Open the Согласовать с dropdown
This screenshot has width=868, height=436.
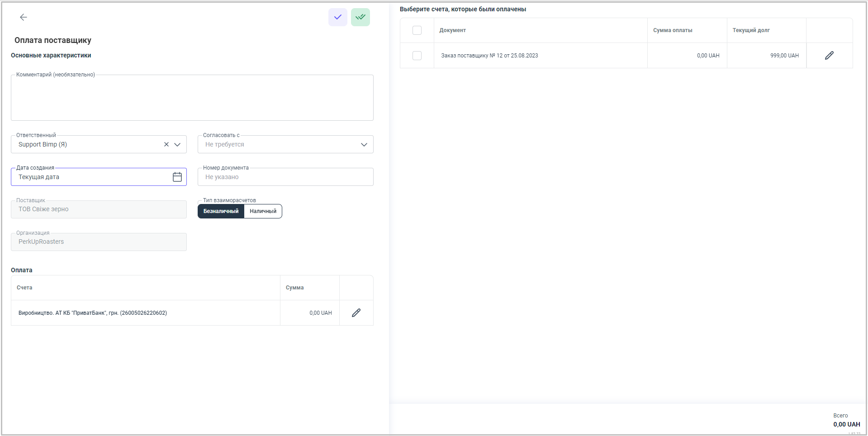364,145
